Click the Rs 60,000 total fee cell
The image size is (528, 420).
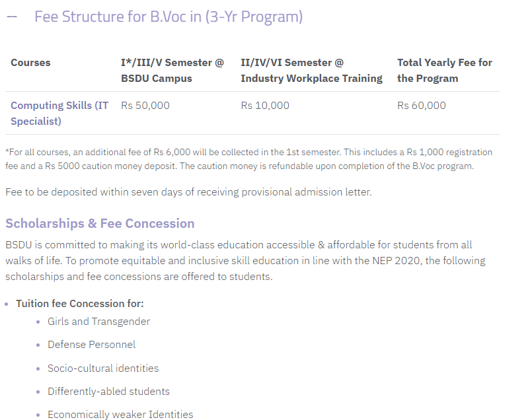tap(422, 106)
